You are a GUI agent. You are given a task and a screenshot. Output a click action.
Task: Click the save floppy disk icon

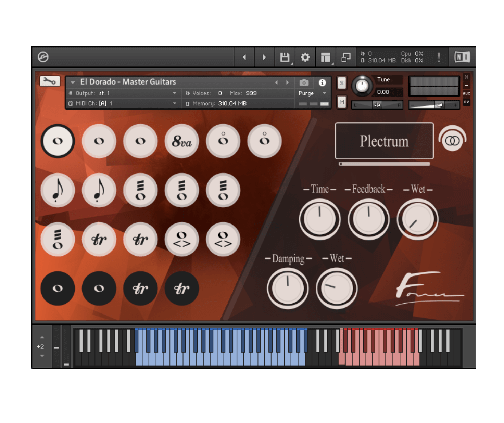285,57
